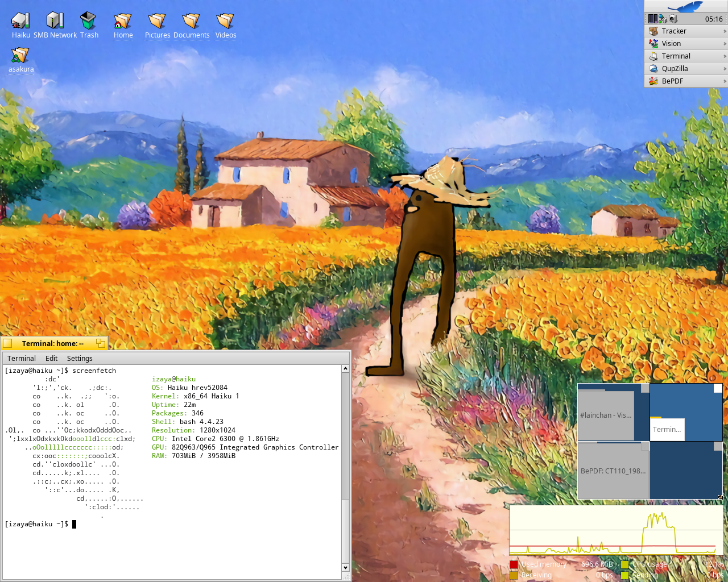Click the Terminal title tab 'Terminal: home: --'
The width and height of the screenshot is (728, 582).
click(53, 343)
